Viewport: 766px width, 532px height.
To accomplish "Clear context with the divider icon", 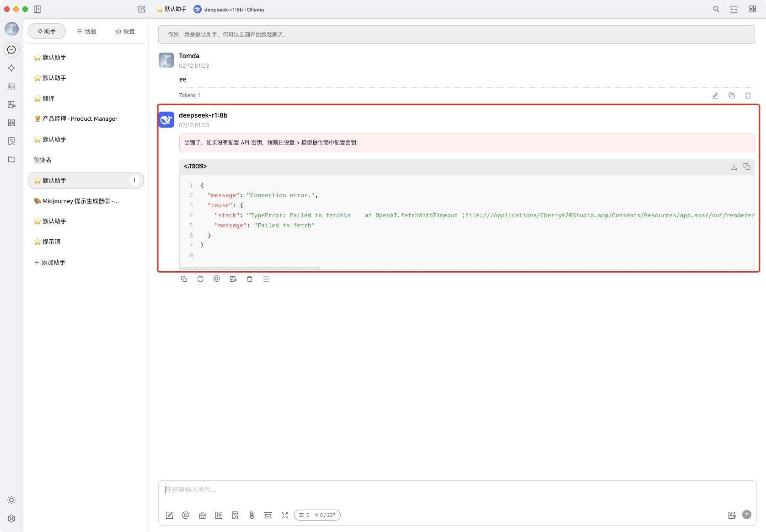I will pos(268,515).
